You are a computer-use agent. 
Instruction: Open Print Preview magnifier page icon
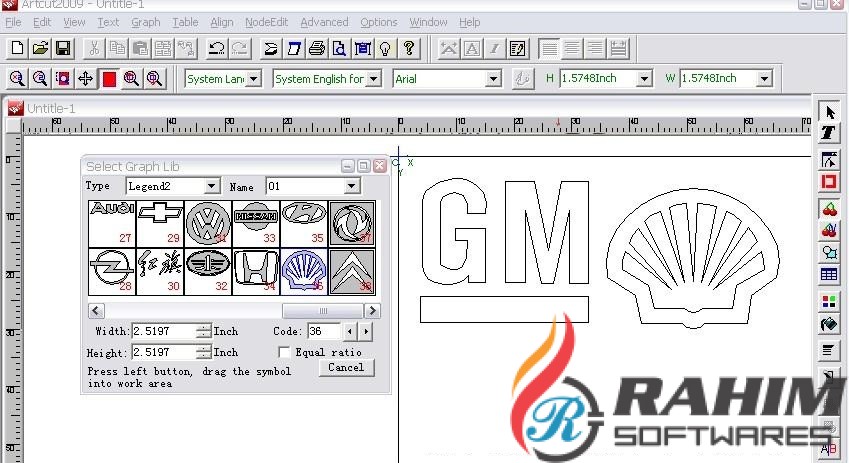click(x=339, y=49)
